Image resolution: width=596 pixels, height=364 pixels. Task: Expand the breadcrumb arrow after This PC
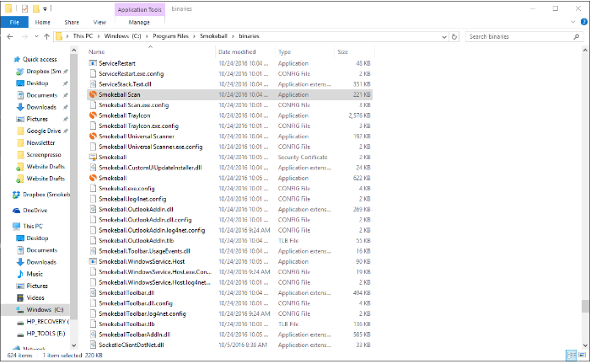(99, 36)
